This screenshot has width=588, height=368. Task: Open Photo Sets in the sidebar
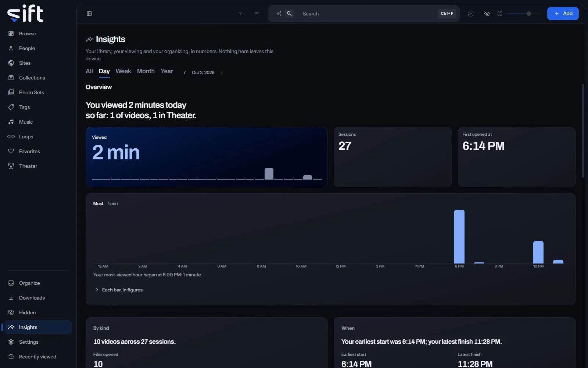tap(38, 92)
